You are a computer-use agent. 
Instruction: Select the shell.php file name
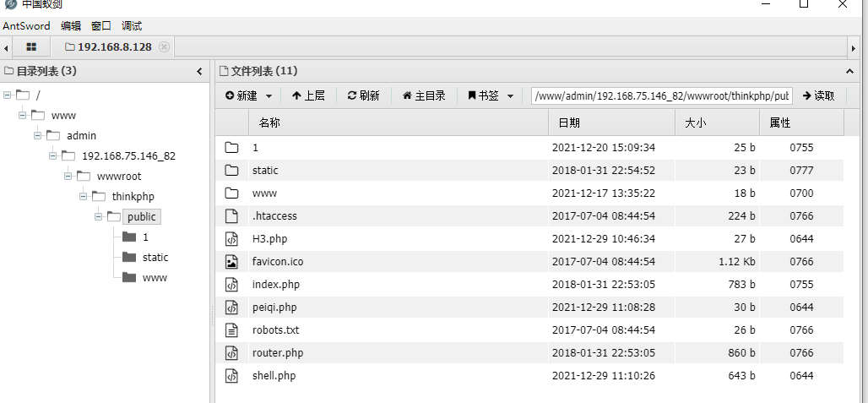[274, 375]
